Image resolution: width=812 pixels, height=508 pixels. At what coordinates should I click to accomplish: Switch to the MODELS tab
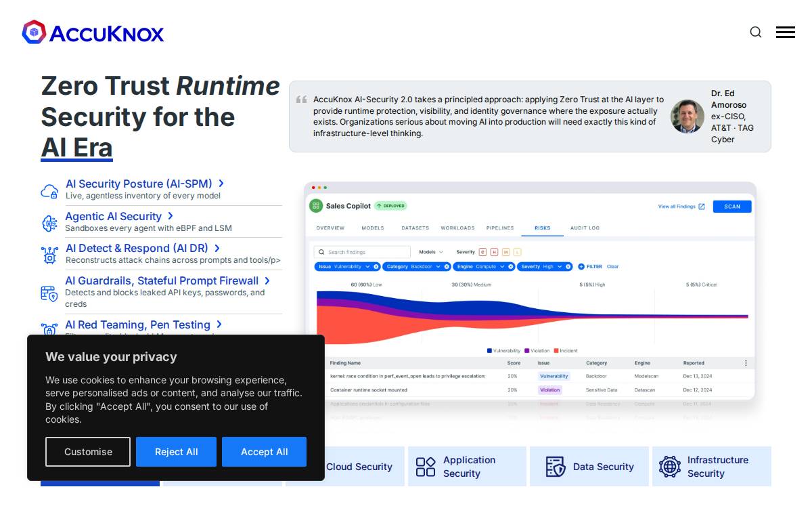[x=373, y=228]
